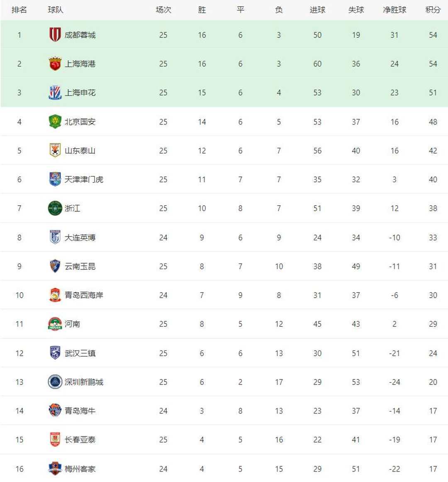448x482 pixels.
Task: Click the Shanghai Port (上海海港) team logo
Action: tap(55, 64)
